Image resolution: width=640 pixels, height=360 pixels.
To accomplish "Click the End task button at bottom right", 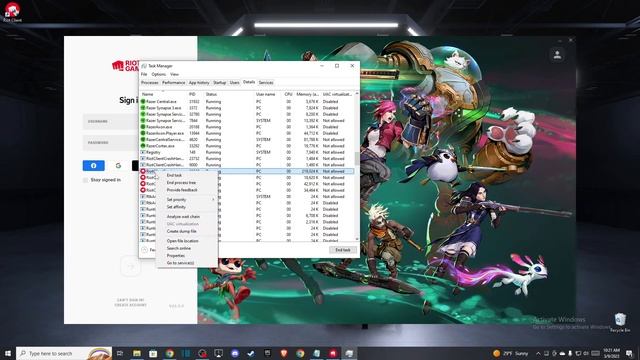I will point(343,250).
